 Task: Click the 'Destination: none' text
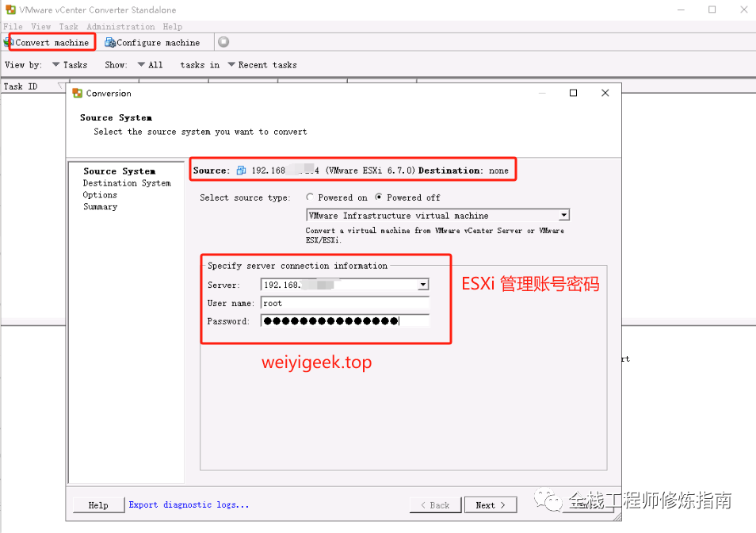[464, 171]
